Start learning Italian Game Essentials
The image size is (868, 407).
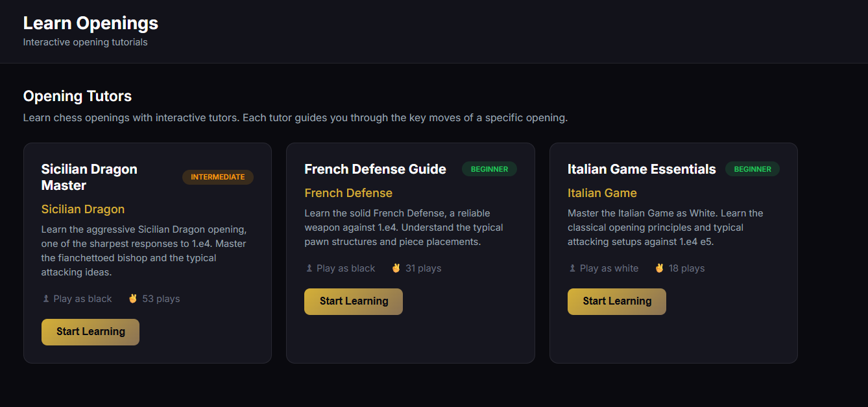(616, 301)
